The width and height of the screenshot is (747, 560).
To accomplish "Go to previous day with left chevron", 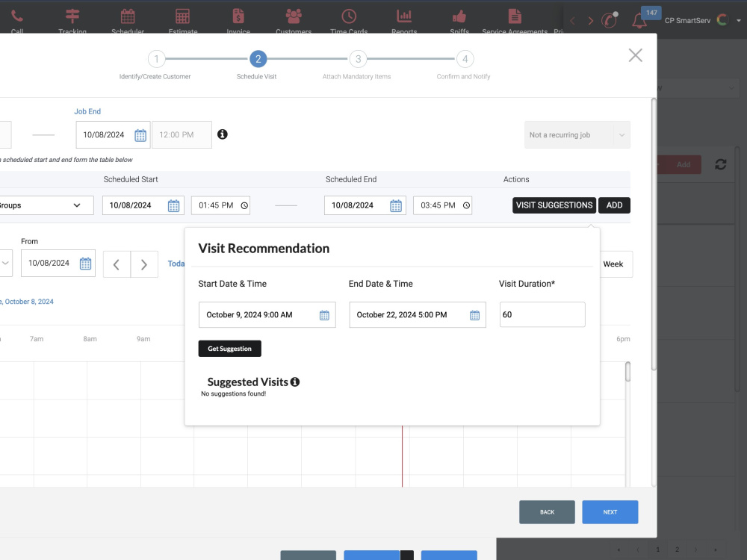I will tap(117, 264).
